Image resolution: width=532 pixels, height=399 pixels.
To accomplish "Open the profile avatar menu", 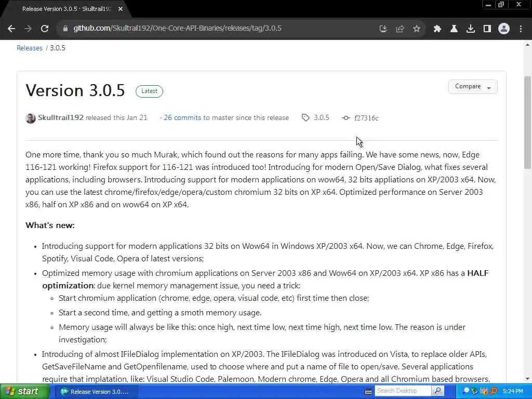I will [x=504, y=29].
